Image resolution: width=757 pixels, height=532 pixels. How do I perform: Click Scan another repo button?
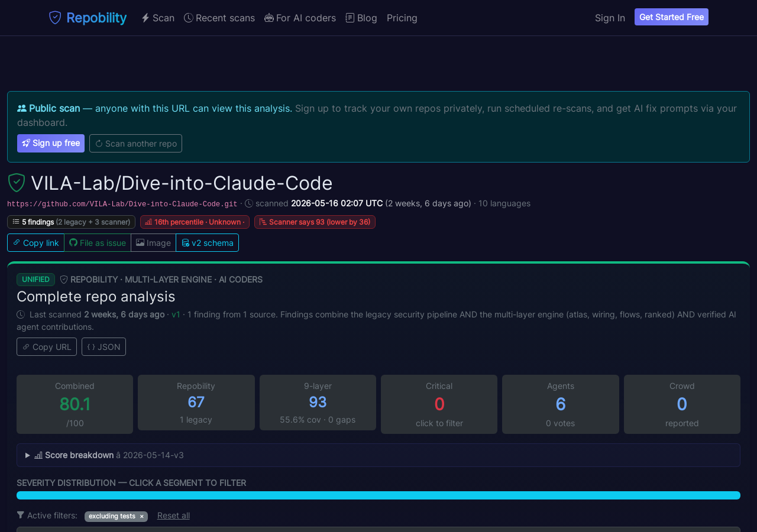coord(135,143)
